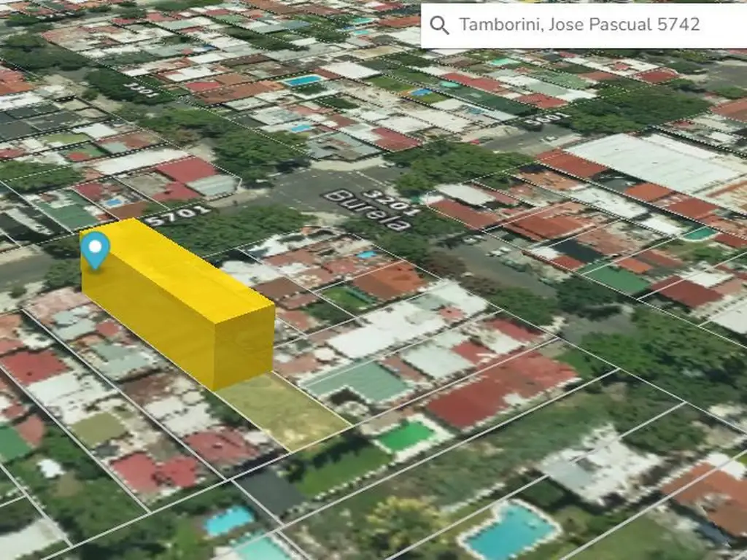This screenshot has height=560, width=747.
Task: Click the 5701 street number label
Action: point(167,216)
